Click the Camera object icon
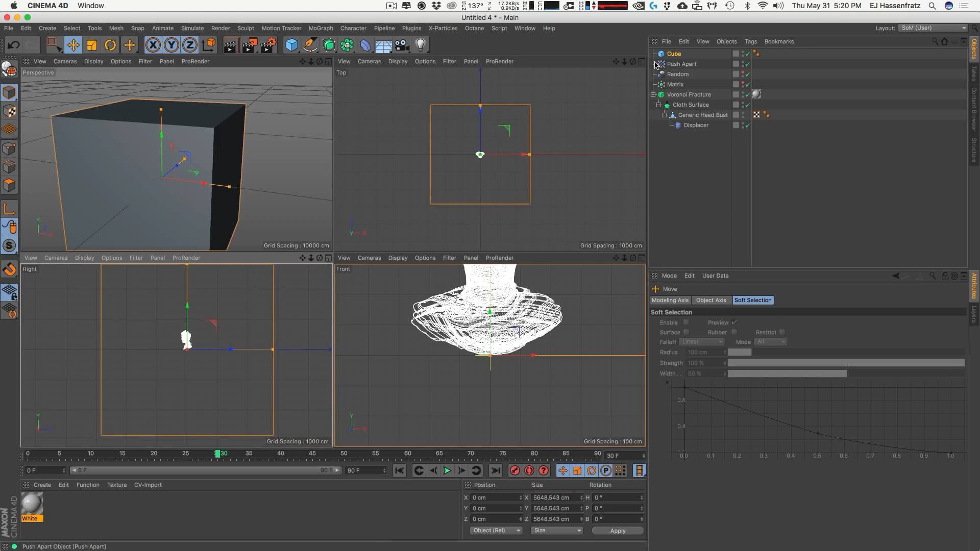The width and height of the screenshot is (980, 551). (x=402, y=45)
